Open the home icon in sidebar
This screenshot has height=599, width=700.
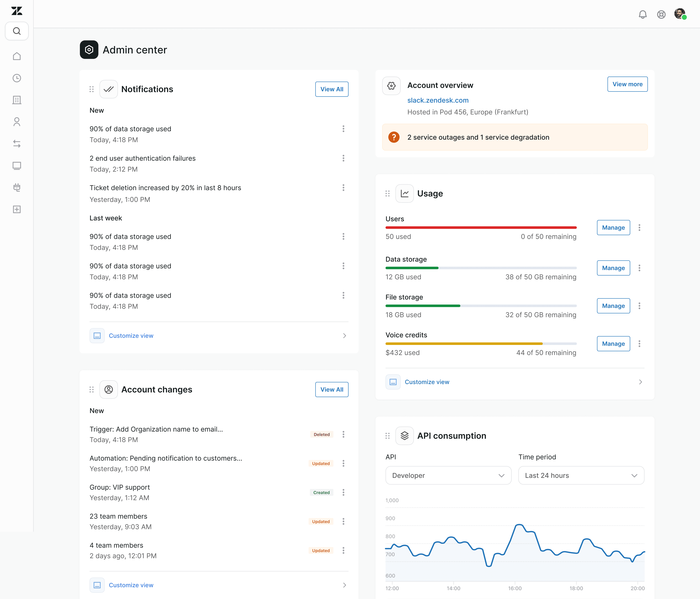(17, 56)
